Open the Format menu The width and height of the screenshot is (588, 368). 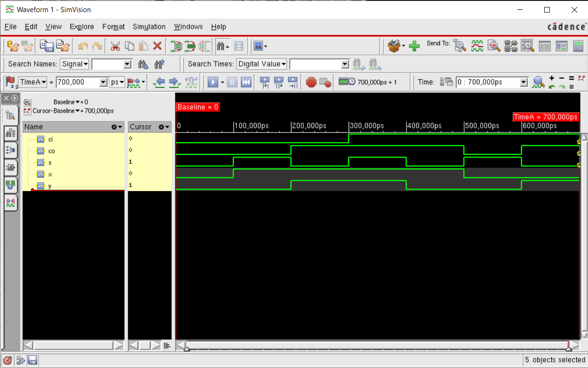(x=114, y=27)
